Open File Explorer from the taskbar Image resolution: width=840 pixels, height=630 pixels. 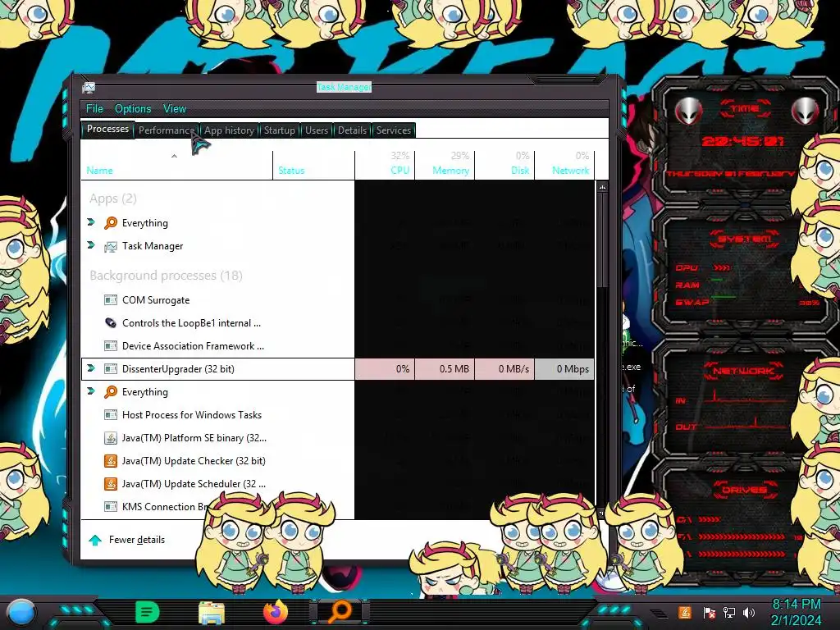(212, 612)
